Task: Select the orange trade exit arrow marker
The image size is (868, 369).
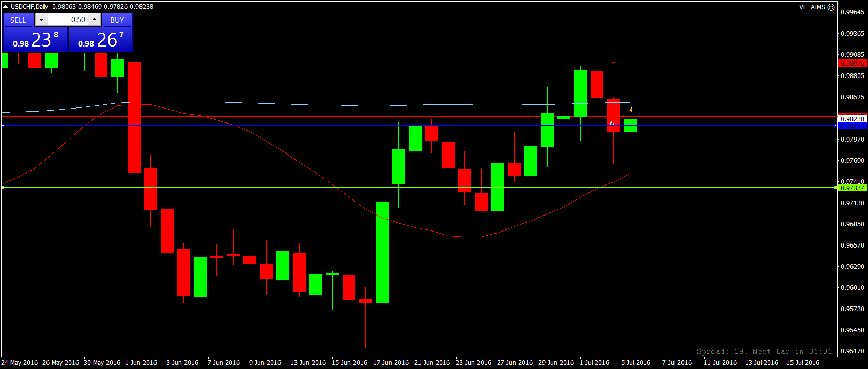Action: 631,110
